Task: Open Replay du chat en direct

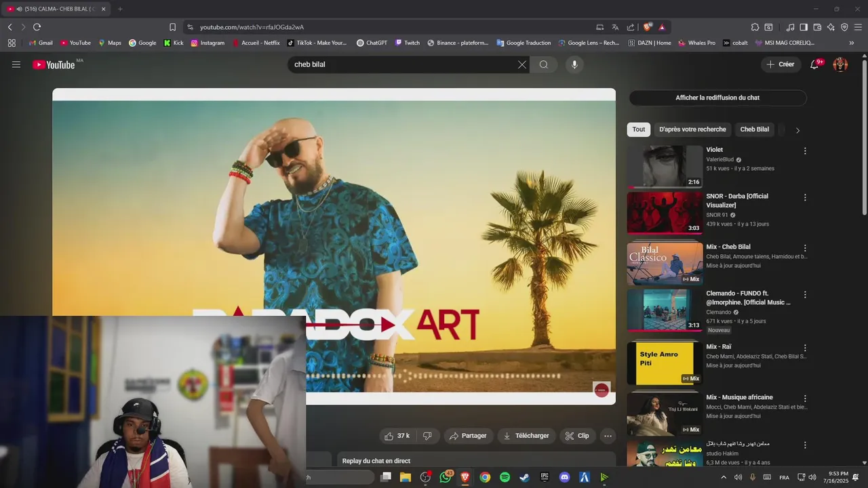Action: pyautogui.click(x=476, y=461)
